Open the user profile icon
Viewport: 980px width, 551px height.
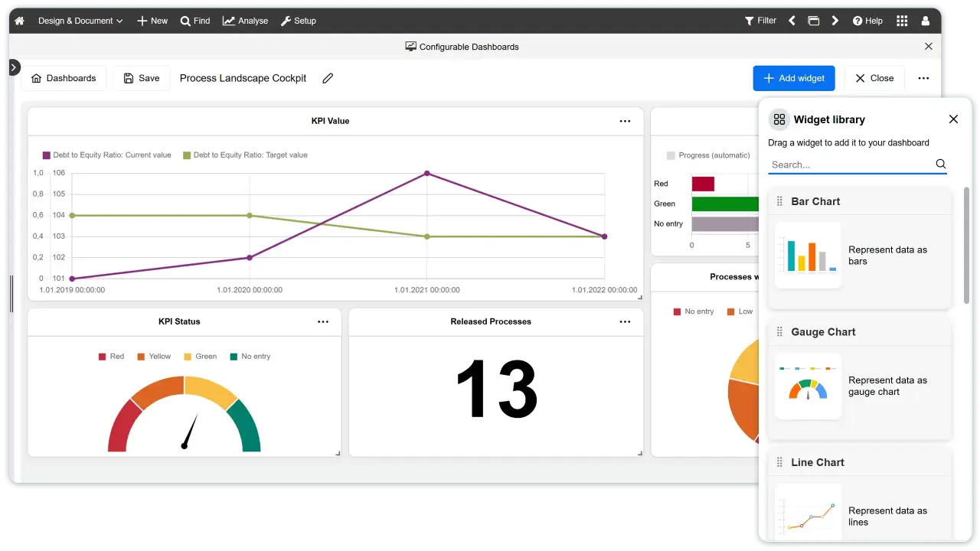point(926,21)
